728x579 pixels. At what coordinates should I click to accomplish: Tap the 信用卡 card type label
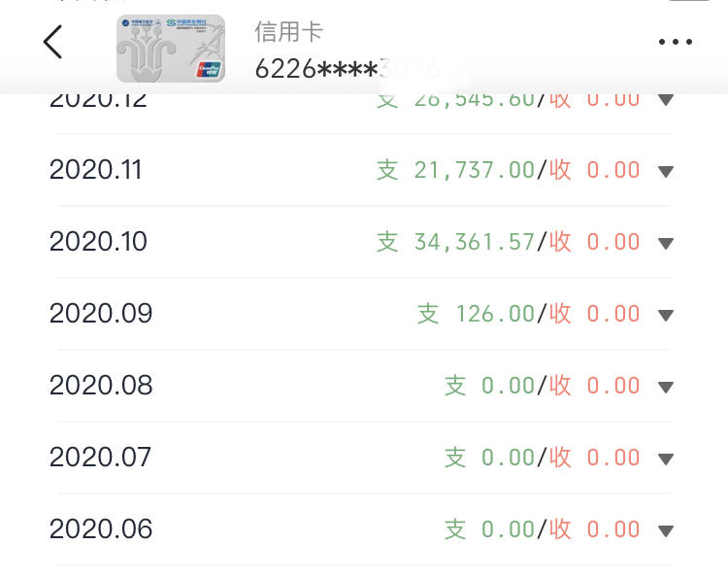pyautogui.click(x=289, y=32)
